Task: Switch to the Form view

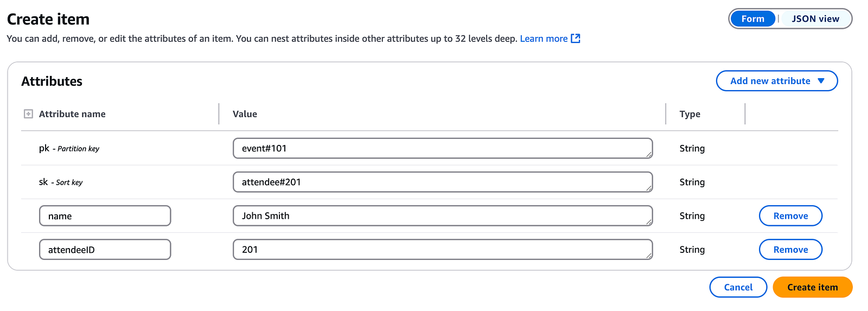Action: pyautogui.click(x=752, y=18)
